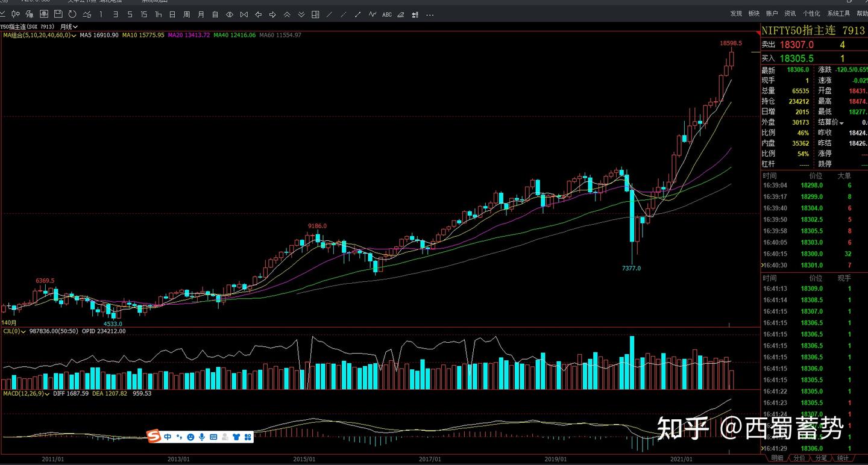Select the zigzag wave line tool
The width and height of the screenshot is (868, 465).
(373, 14)
